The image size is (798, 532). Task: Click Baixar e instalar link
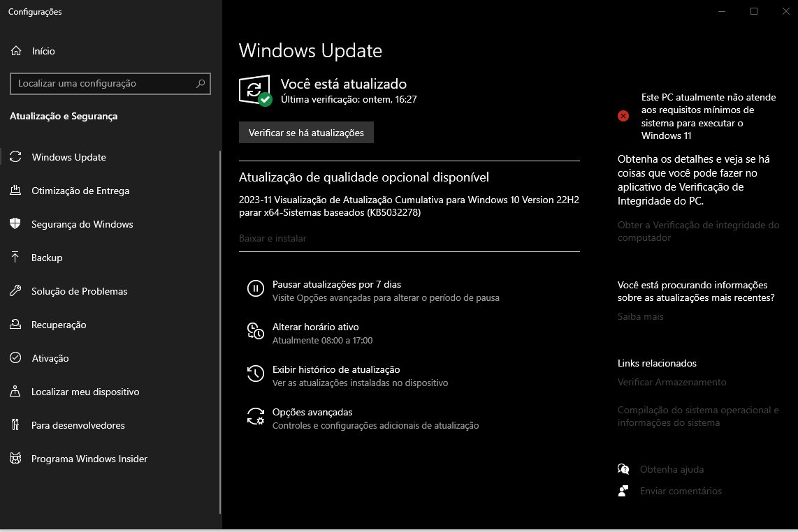(273, 238)
